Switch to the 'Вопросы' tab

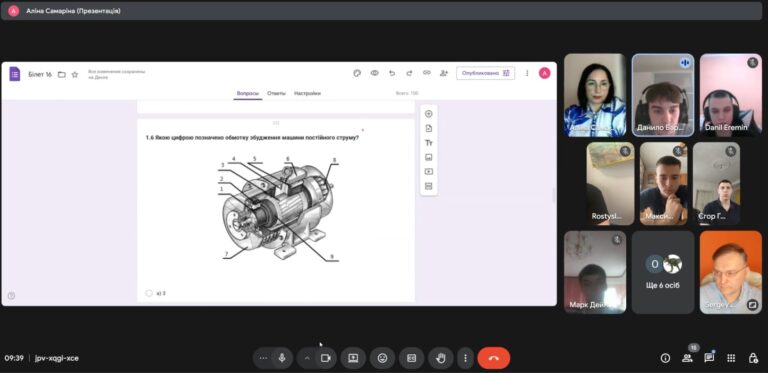coord(247,93)
